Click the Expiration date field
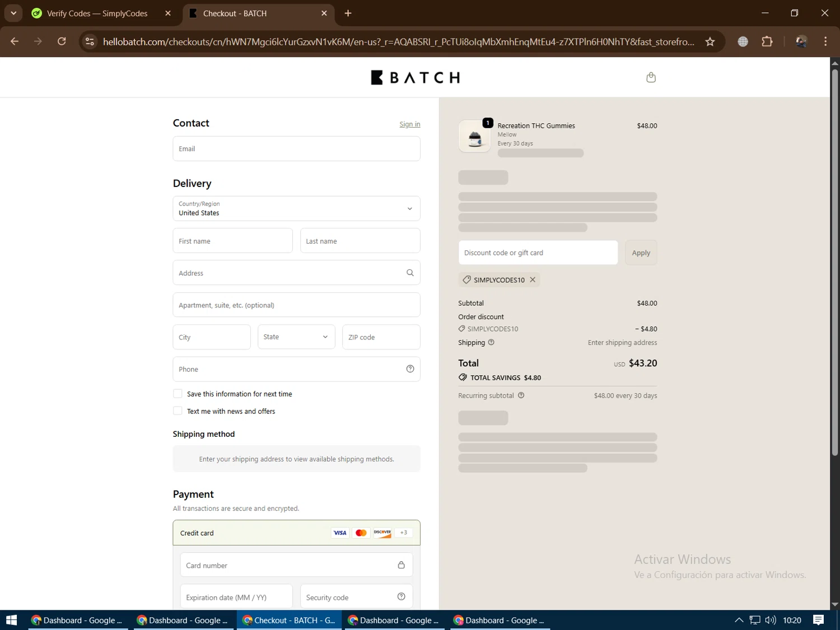The height and width of the screenshot is (630, 840). [236, 597]
